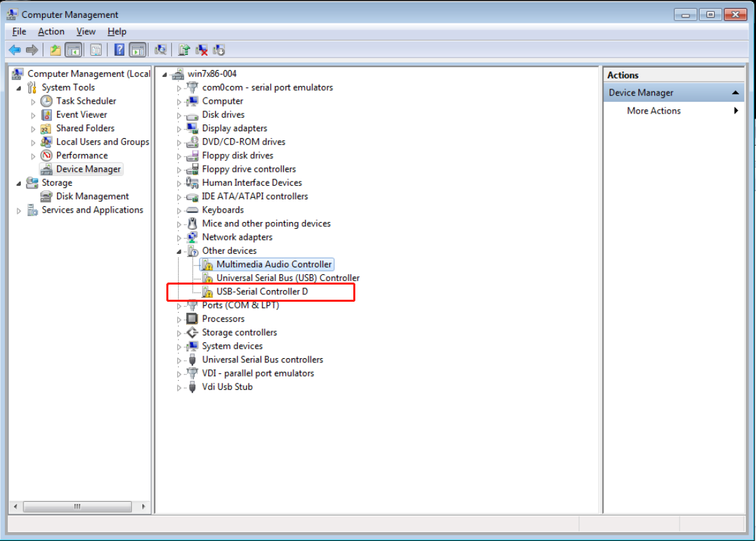
Task: Expand com0com - serial port emulators node
Action: point(179,88)
